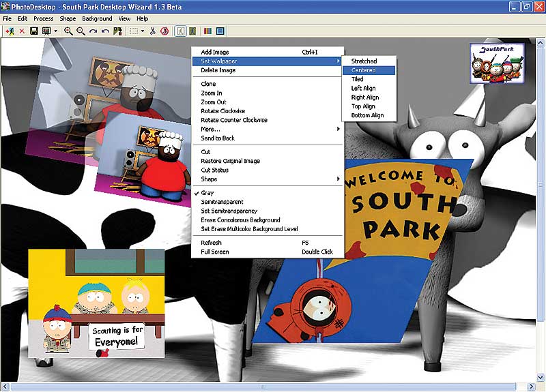Open the Background menu
The width and height of the screenshot is (546, 392).
(x=97, y=19)
